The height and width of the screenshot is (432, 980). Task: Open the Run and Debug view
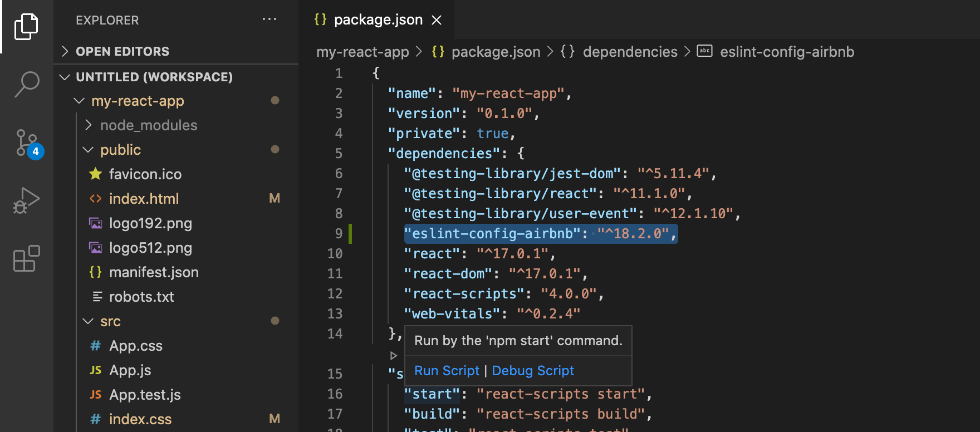(26, 200)
